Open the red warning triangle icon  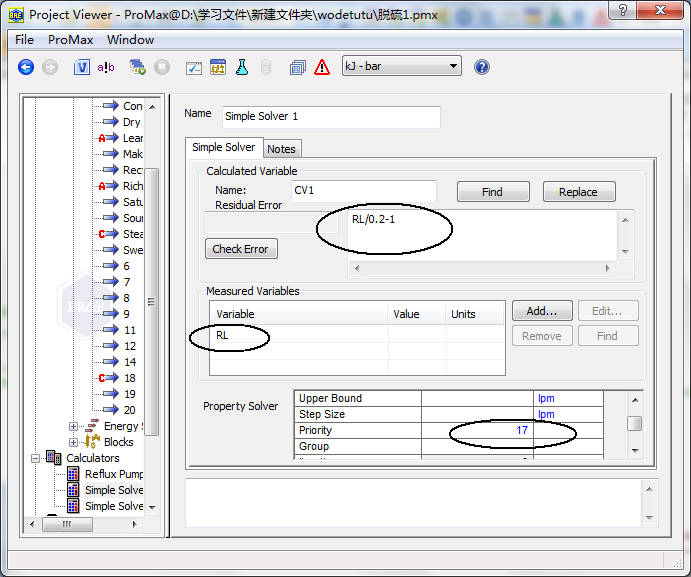pos(322,67)
